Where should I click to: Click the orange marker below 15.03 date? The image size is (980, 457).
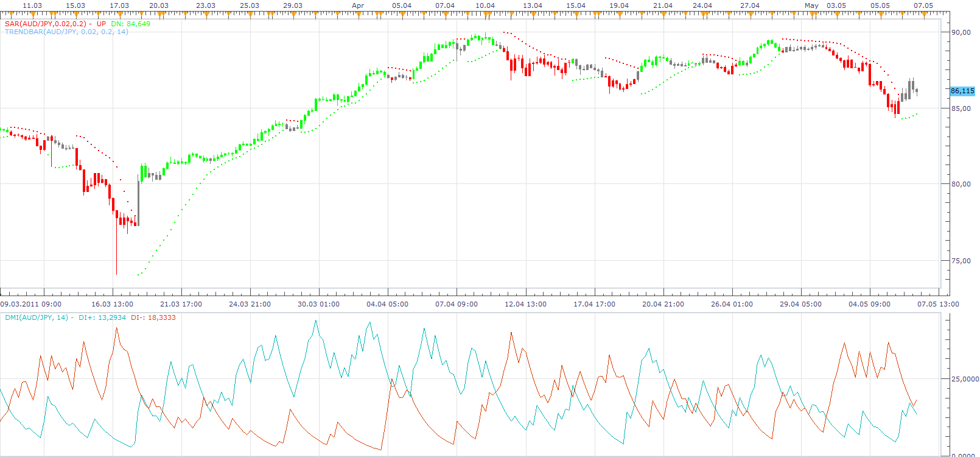pyautogui.click(x=76, y=13)
